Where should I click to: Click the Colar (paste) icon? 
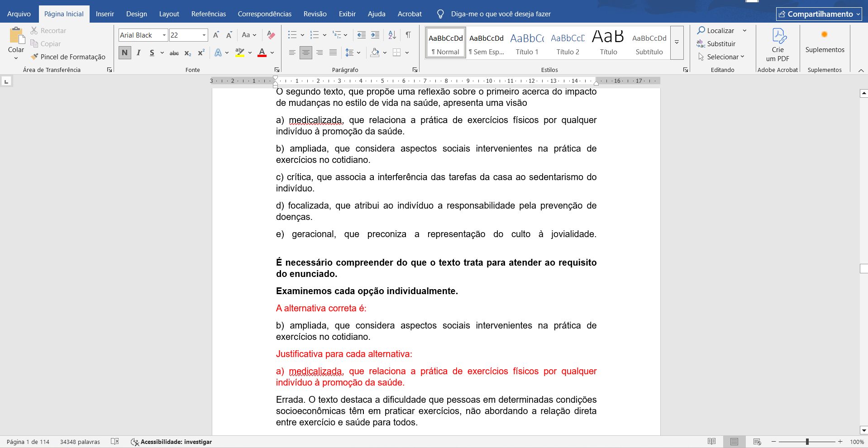click(x=17, y=35)
